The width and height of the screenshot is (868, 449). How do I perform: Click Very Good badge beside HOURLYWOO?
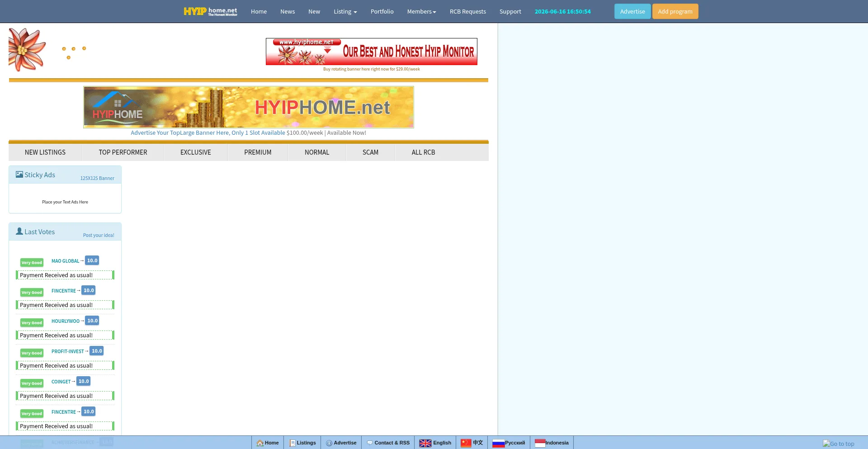[x=32, y=322]
